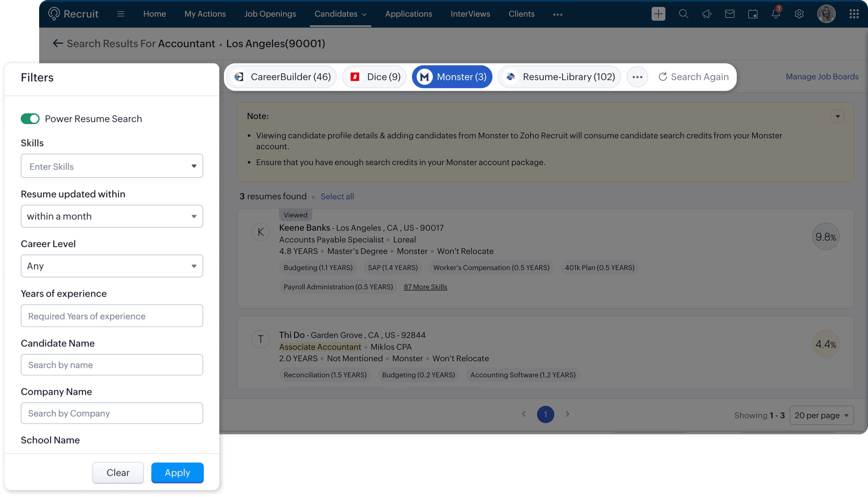Click the Select all link
868x497 pixels.
coord(337,196)
